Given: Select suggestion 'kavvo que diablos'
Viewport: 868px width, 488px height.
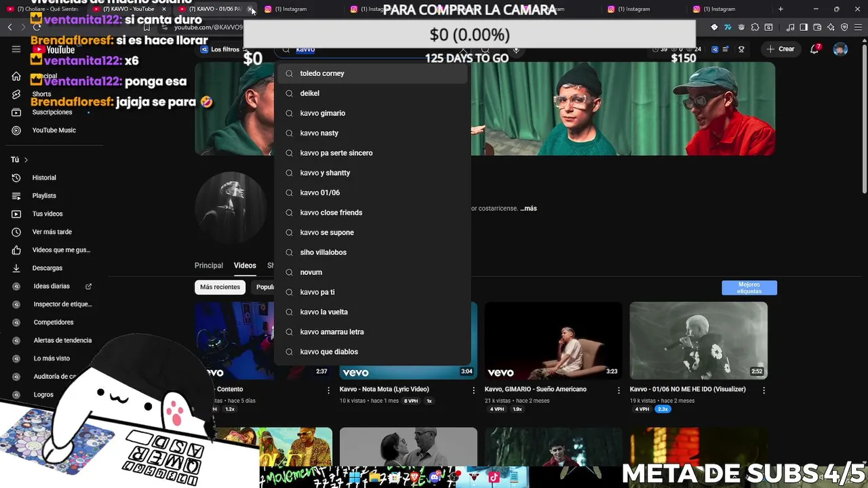Looking at the screenshot, I should 372,352.
